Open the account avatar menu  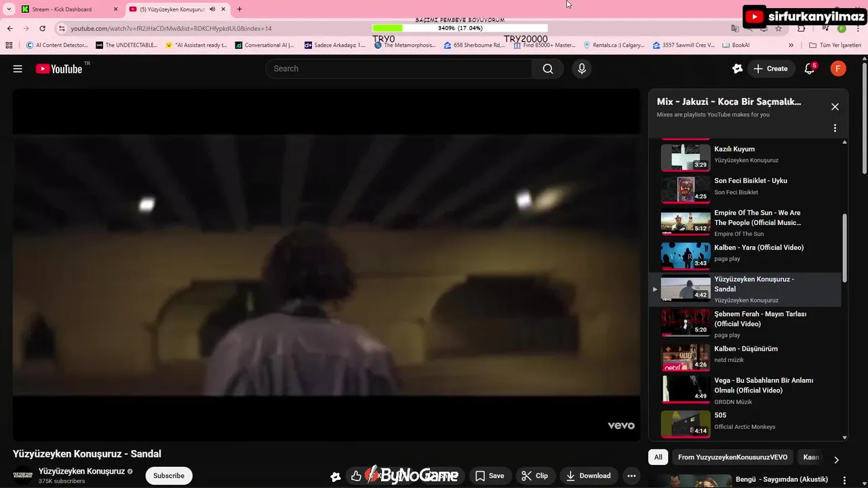[x=838, y=68]
